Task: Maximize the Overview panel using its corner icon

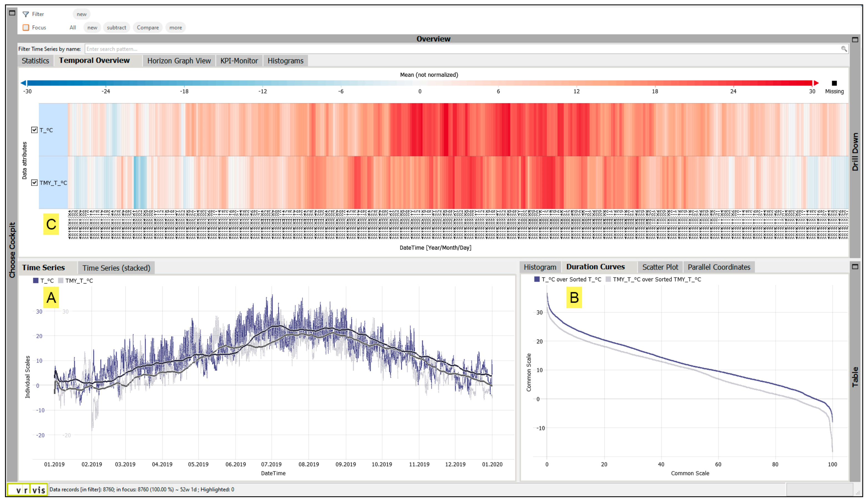Action: point(855,40)
